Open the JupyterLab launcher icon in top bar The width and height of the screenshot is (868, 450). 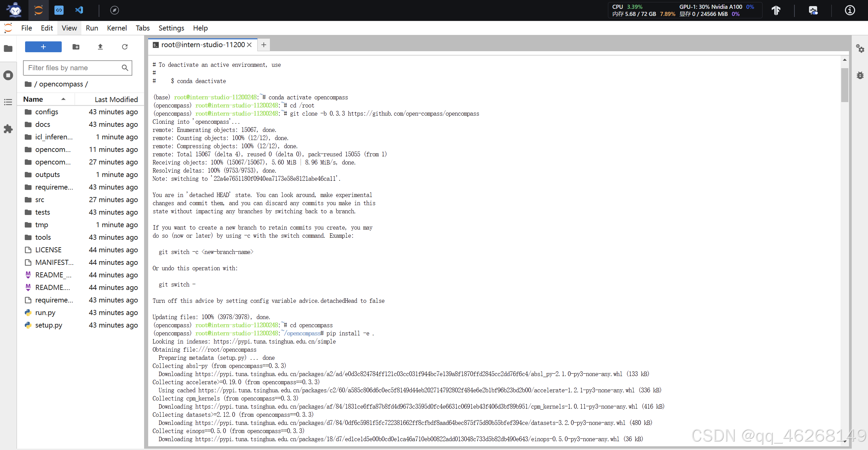point(38,10)
